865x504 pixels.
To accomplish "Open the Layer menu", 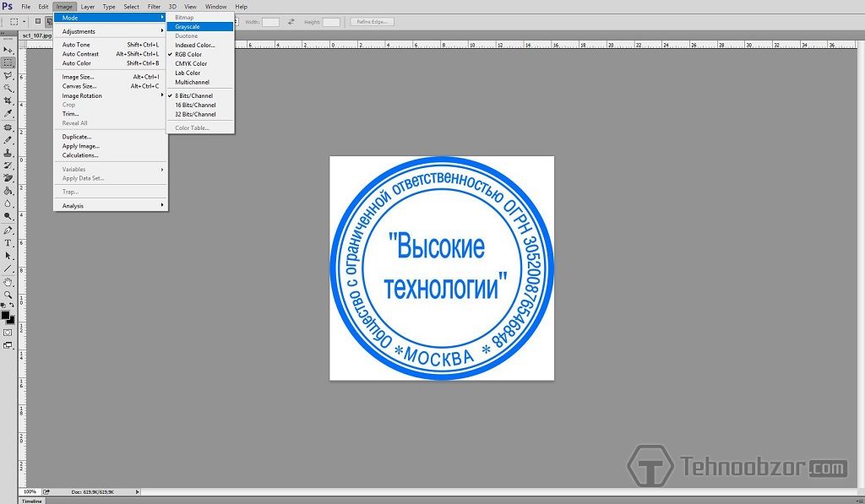I will click(x=87, y=7).
